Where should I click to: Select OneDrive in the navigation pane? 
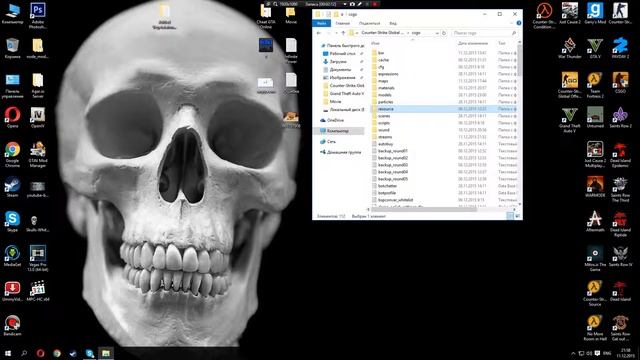tap(335, 120)
